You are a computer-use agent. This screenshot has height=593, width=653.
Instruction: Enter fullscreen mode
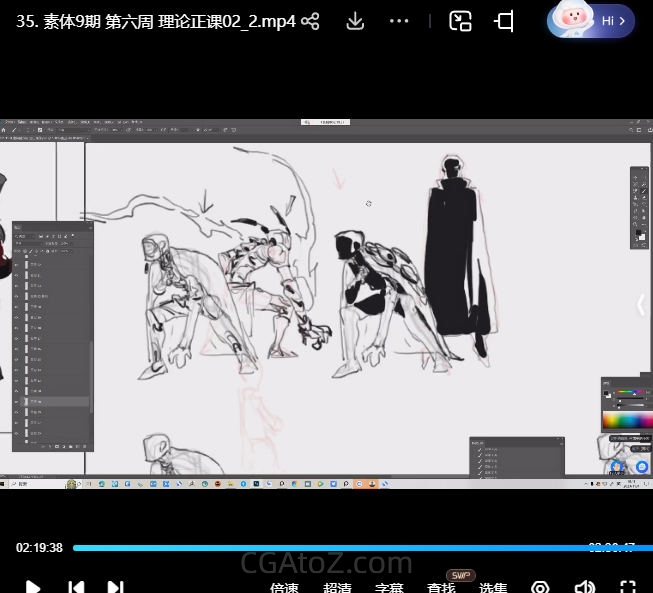click(x=628, y=587)
